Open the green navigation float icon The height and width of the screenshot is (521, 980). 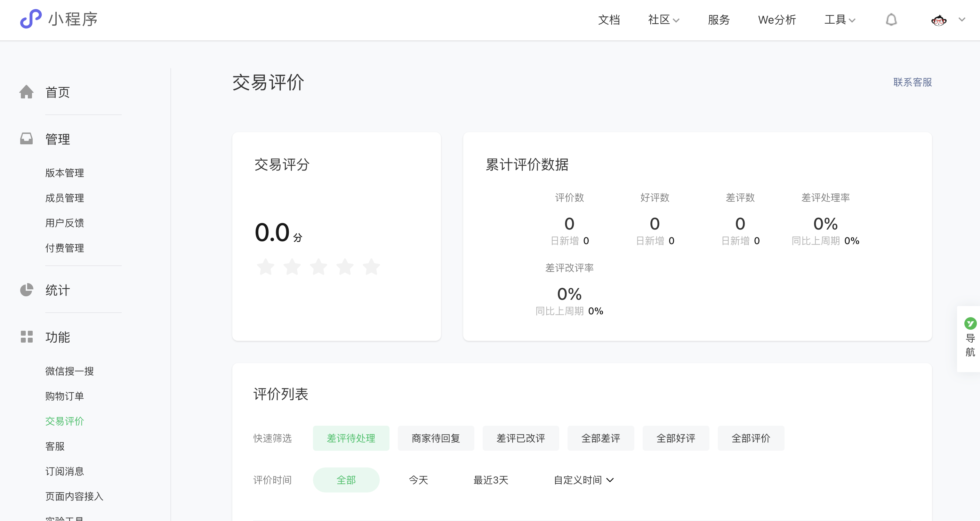(970, 323)
